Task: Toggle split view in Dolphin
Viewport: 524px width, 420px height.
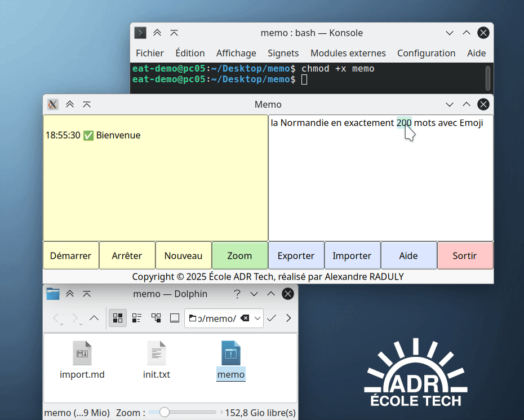Action: point(174,318)
